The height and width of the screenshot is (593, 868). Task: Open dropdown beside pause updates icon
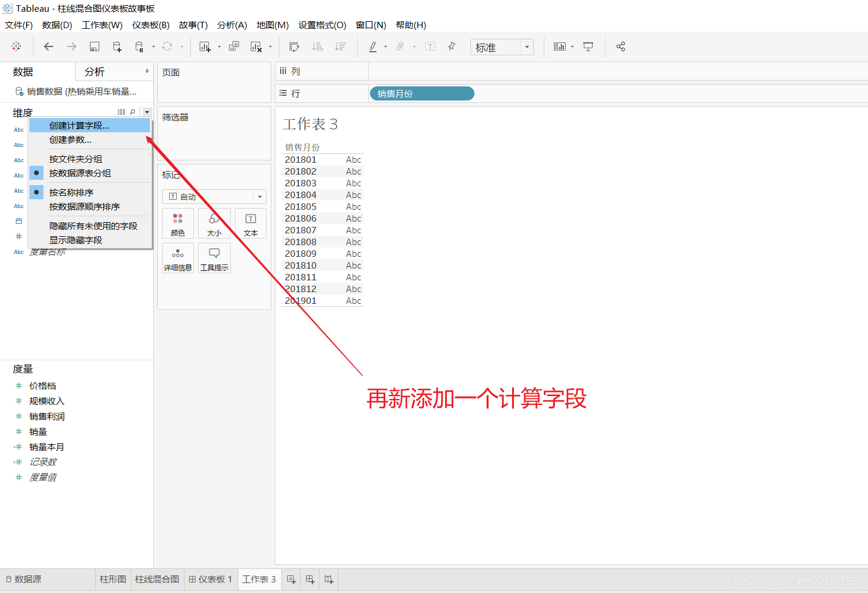pos(153,47)
